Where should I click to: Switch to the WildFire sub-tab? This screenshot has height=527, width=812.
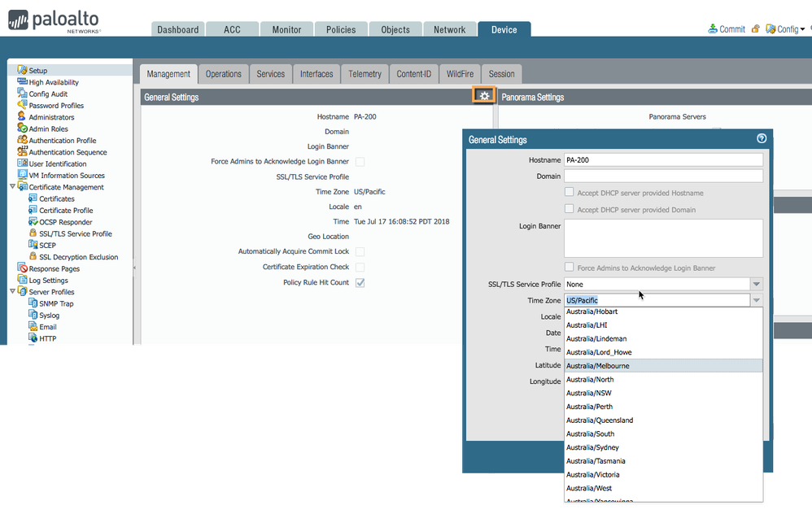(460, 74)
